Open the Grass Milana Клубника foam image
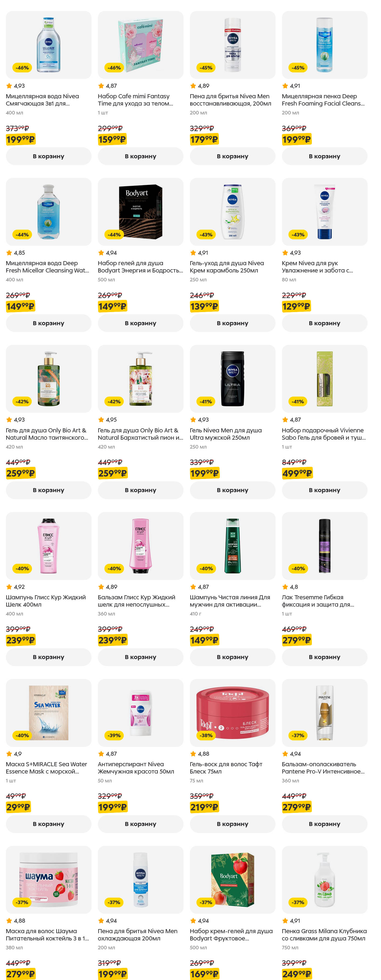381x980 pixels. (x=324, y=880)
